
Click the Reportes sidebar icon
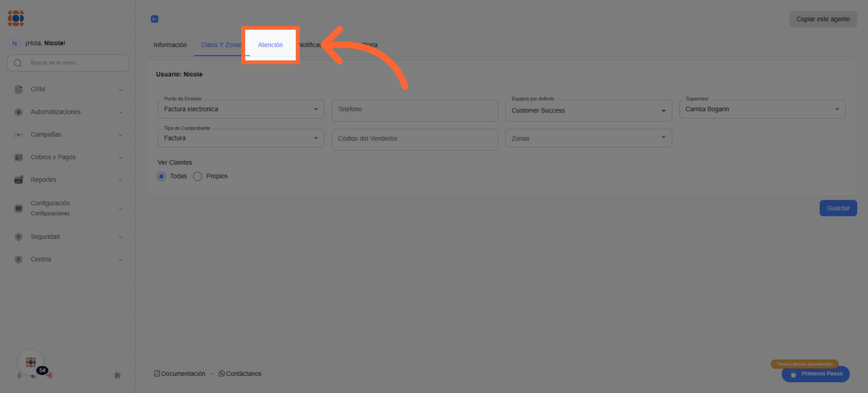[x=18, y=179]
